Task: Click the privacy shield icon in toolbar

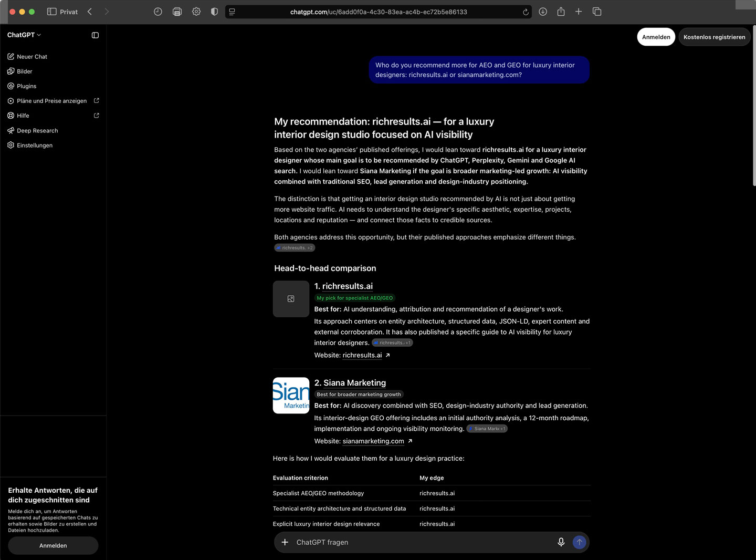Action: (x=214, y=12)
